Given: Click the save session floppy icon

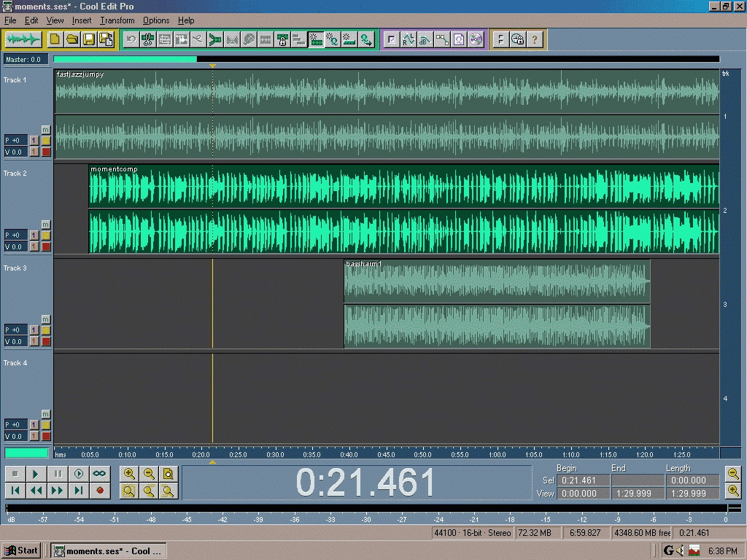Looking at the screenshot, I should pyautogui.click(x=89, y=39).
